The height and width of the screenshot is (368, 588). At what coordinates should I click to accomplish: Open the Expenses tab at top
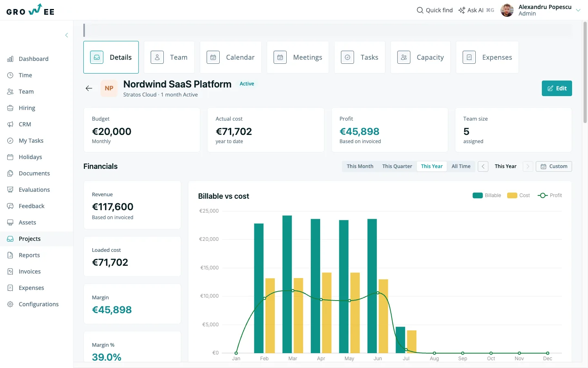pyautogui.click(x=487, y=57)
